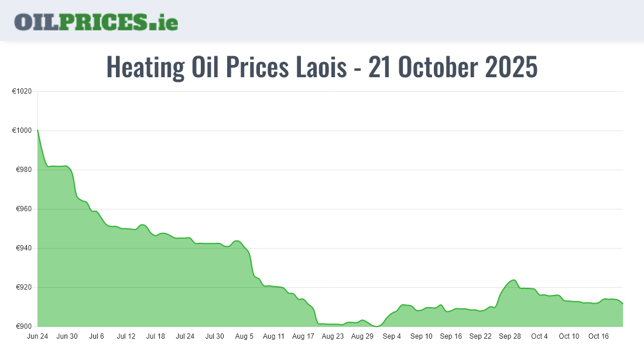Viewport: 644px width, 351px height.
Task: Click the Jun 24 date label
Action: [x=37, y=336]
